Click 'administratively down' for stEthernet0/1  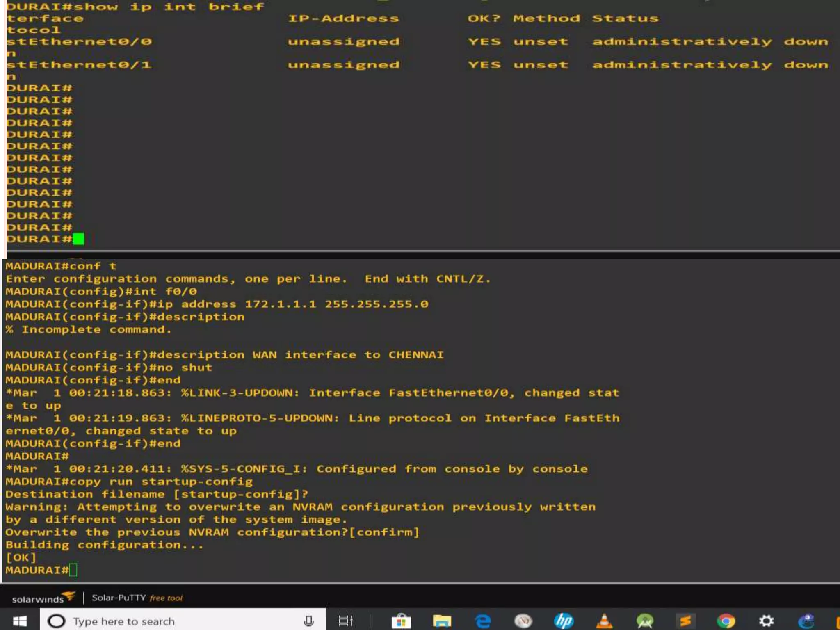(710, 65)
